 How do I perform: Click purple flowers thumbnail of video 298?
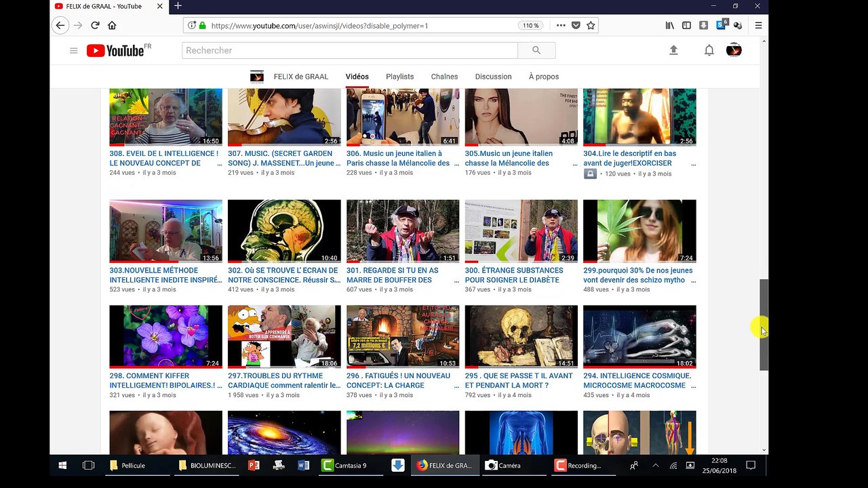(165, 337)
